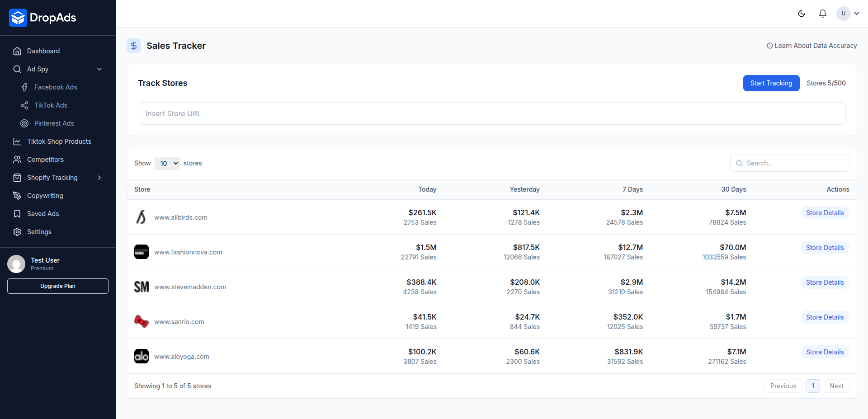Screen dimensions: 868x419
Task: Click the allbirds store logo
Action: coord(142,217)
